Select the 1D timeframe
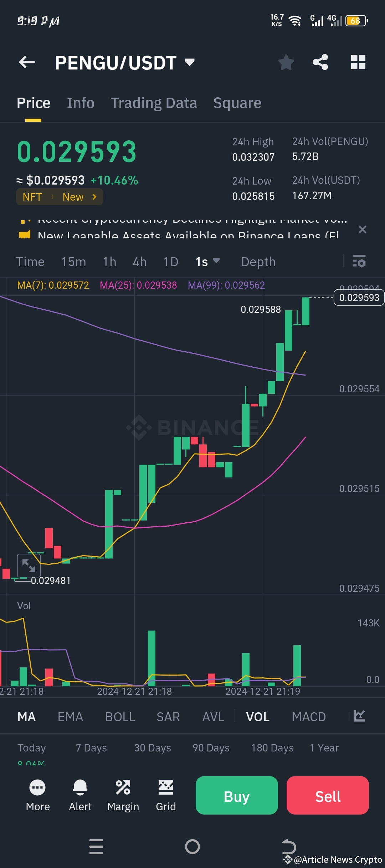Viewport: 385px width, 868px height. (170, 262)
